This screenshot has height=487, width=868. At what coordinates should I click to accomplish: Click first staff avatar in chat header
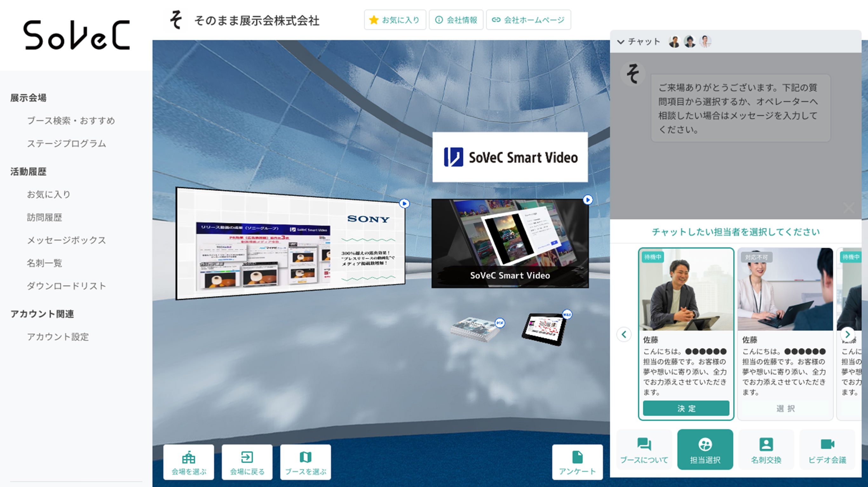click(x=674, y=41)
